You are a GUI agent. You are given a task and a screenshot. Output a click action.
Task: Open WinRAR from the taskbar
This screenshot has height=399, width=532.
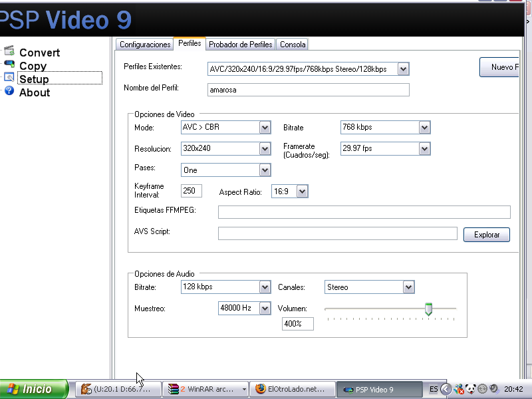coord(207,389)
